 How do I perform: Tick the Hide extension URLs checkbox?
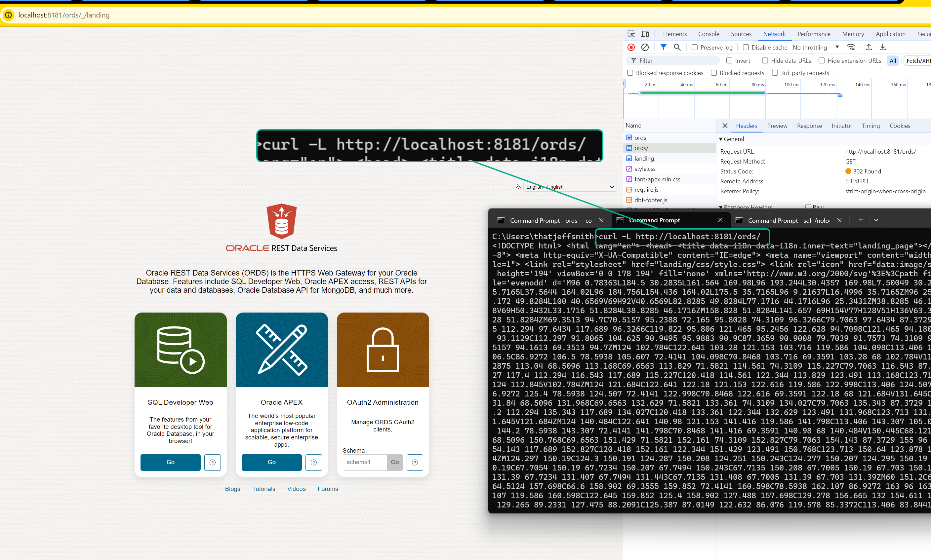point(822,60)
